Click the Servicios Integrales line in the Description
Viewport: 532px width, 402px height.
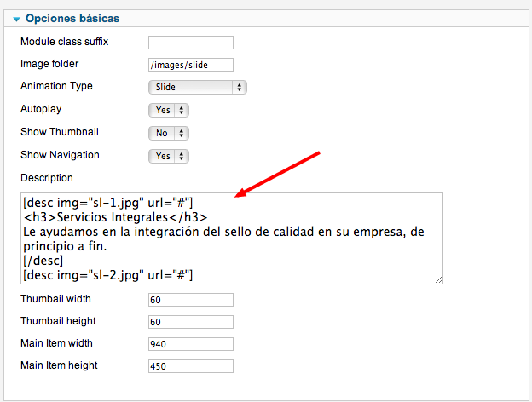(x=115, y=217)
